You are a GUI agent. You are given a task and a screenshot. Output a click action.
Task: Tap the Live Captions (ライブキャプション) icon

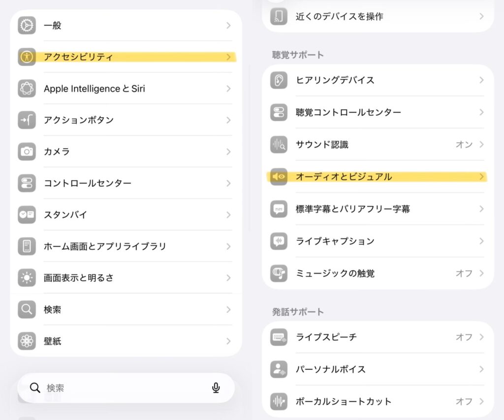point(279,241)
